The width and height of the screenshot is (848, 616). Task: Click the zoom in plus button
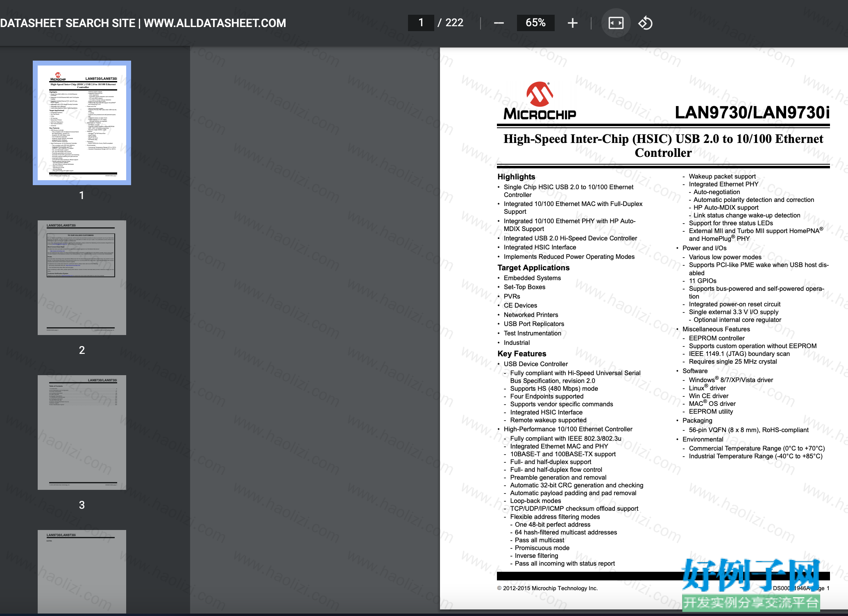tap(573, 23)
